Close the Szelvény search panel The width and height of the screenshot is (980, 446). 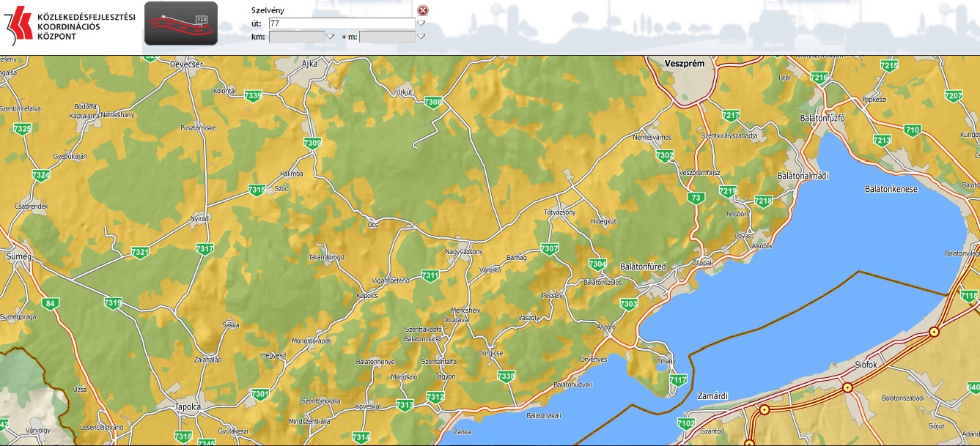[422, 10]
